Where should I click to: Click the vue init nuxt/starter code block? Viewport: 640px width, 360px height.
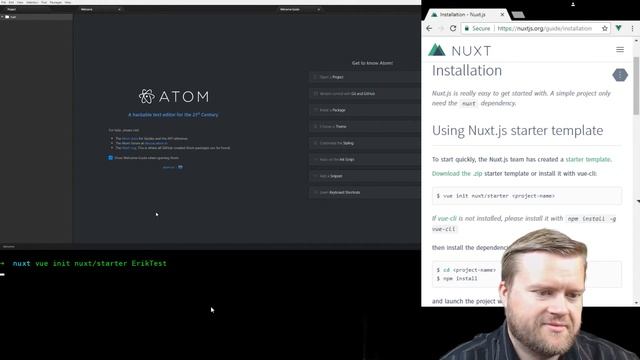point(527,196)
